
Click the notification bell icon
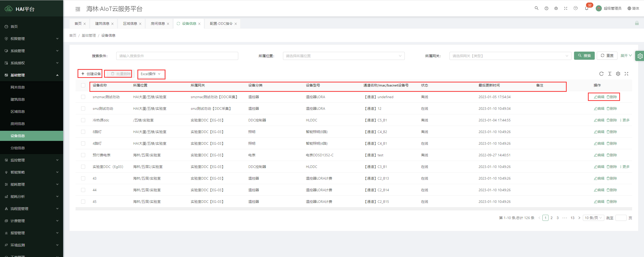click(586, 8)
